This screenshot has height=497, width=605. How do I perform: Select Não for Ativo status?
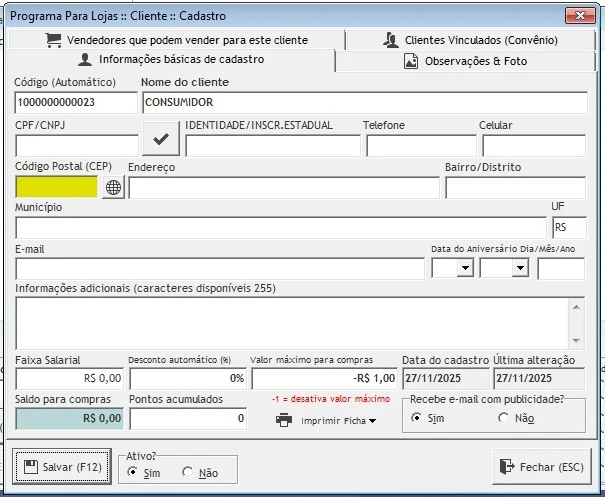187,473
